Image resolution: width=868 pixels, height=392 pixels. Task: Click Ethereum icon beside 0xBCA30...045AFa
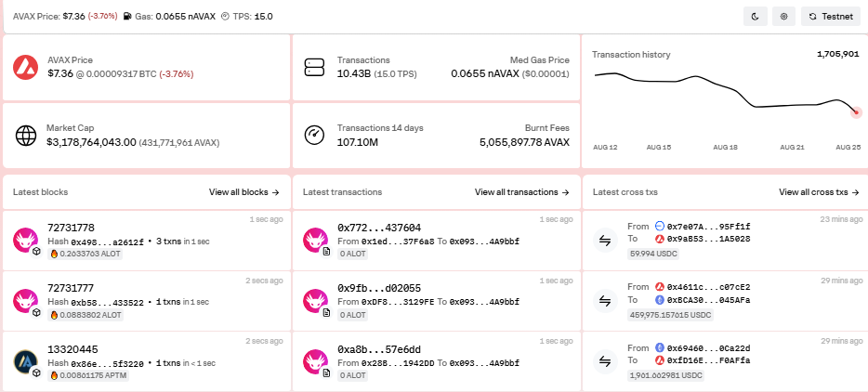659,300
